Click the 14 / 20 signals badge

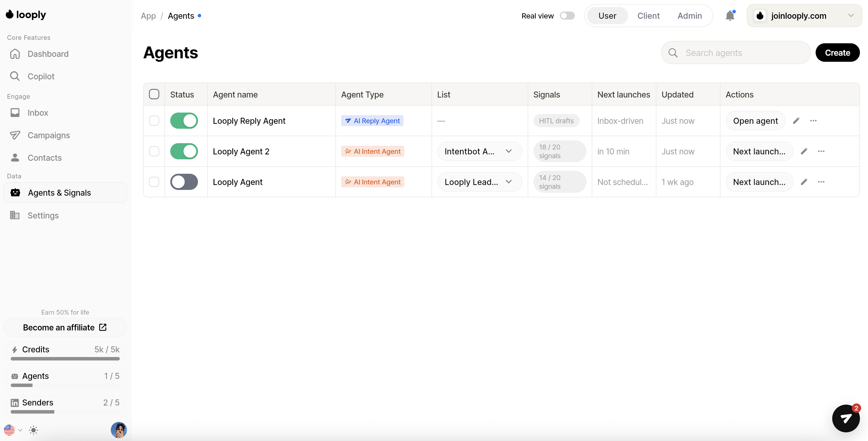(560, 182)
